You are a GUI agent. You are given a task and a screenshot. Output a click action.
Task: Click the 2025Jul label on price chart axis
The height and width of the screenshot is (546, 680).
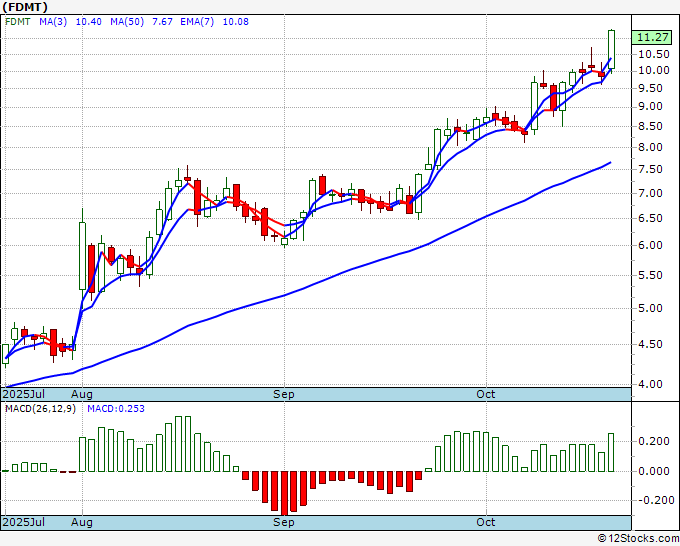tap(24, 394)
